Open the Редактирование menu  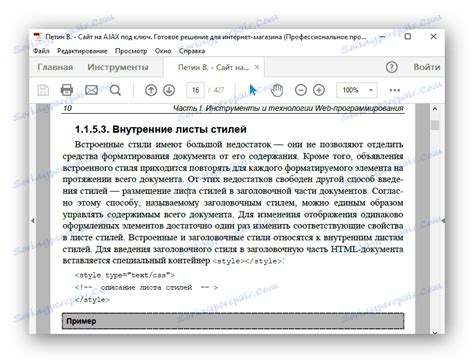pos(82,51)
